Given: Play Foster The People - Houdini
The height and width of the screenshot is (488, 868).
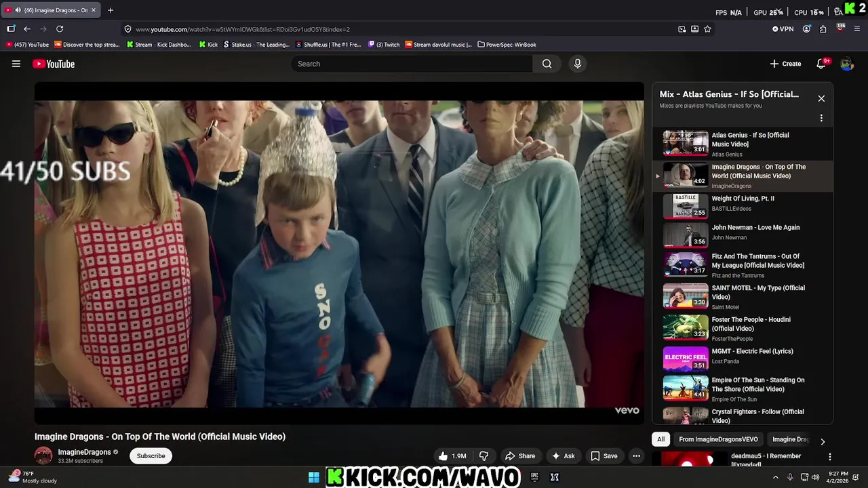Looking at the screenshot, I should pyautogui.click(x=743, y=328).
